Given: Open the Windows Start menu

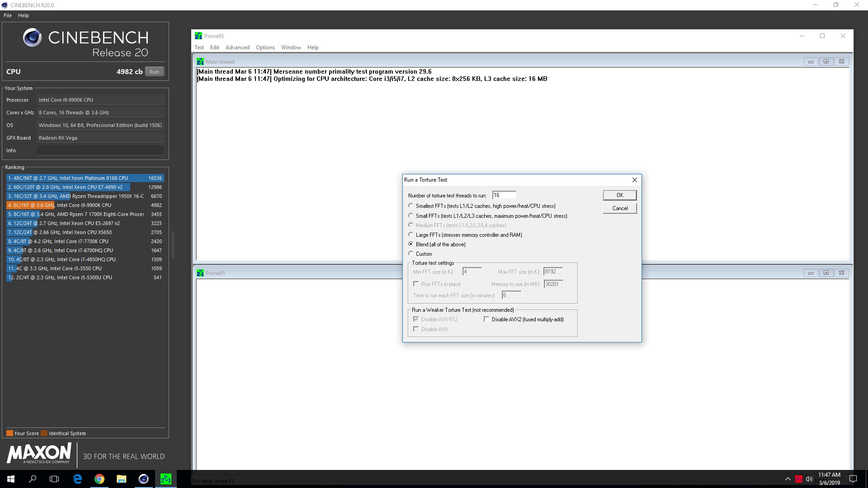Looking at the screenshot, I should (11, 479).
